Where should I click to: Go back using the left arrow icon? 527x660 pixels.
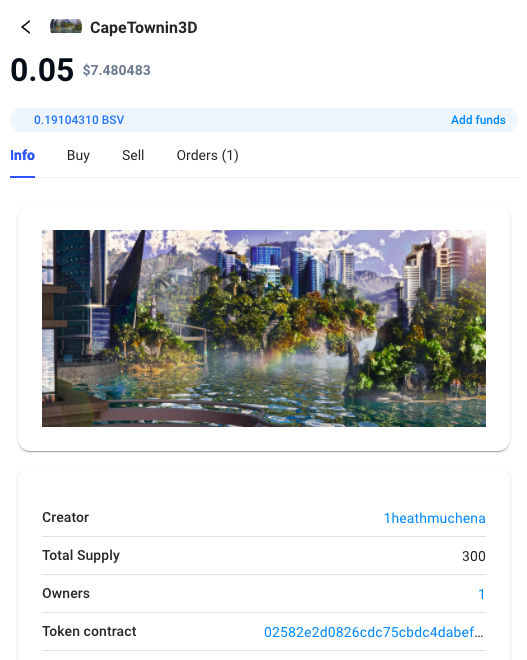26,27
